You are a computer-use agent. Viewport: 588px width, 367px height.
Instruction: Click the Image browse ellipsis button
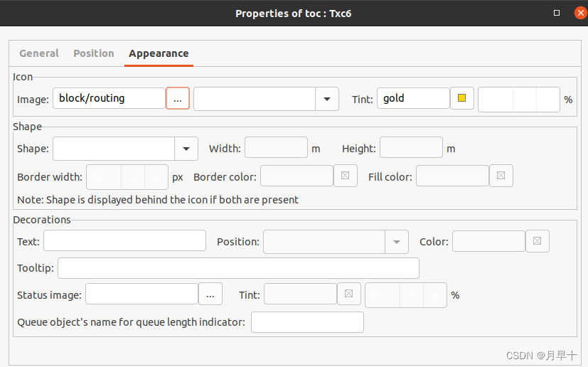178,99
